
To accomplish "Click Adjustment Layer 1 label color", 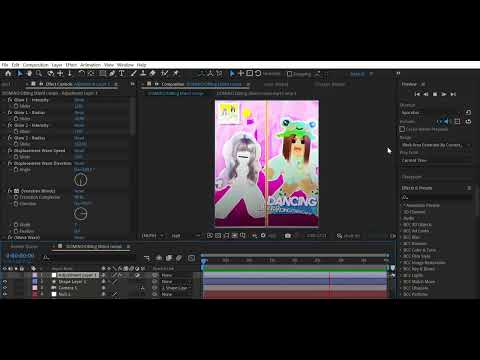I will pos(35,275).
